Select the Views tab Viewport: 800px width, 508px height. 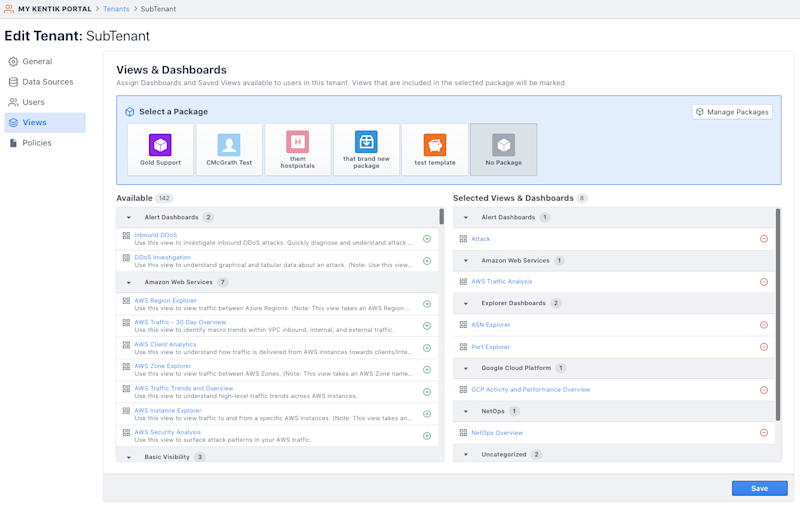click(x=45, y=123)
